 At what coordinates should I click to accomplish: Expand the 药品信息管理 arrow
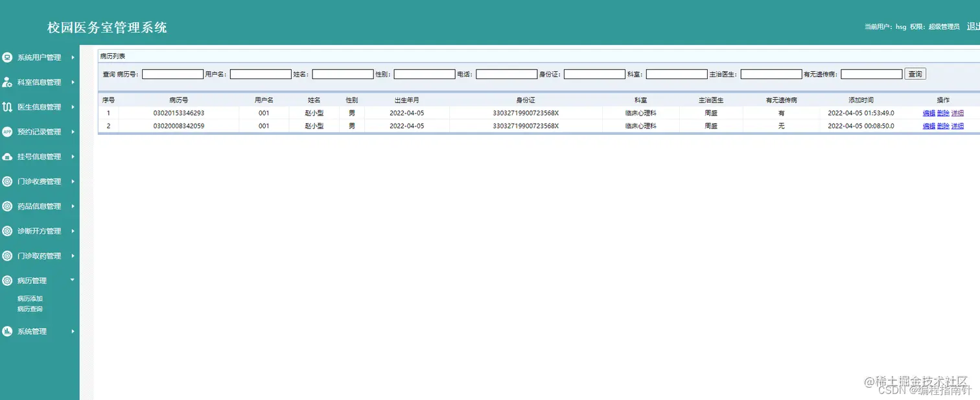73,206
